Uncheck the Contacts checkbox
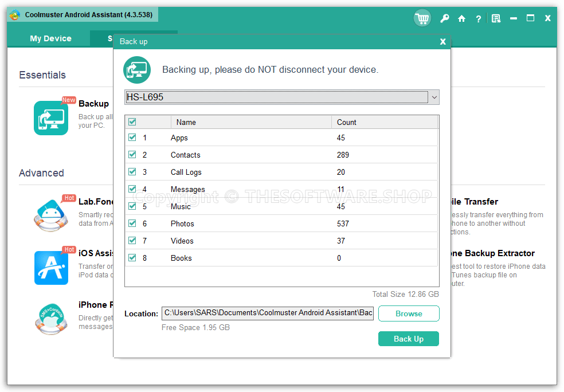564x392 pixels. tap(132, 155)
